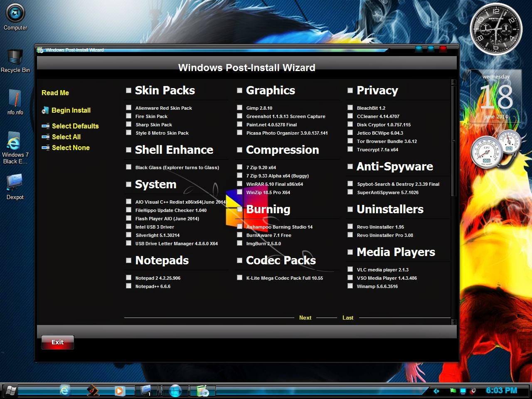Check Picasa Photo Organizer 3.9.0.137.141

pyautogui.click(x=240, y=133)
